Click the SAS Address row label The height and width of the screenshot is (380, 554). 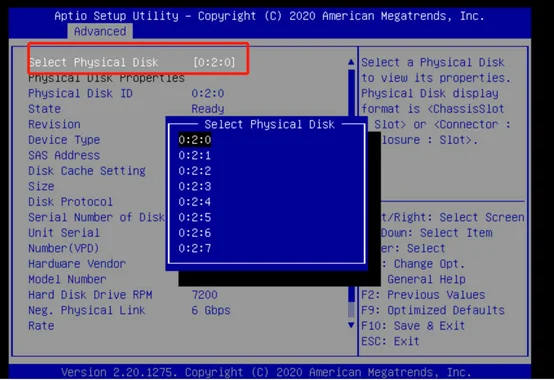(64, 156)
